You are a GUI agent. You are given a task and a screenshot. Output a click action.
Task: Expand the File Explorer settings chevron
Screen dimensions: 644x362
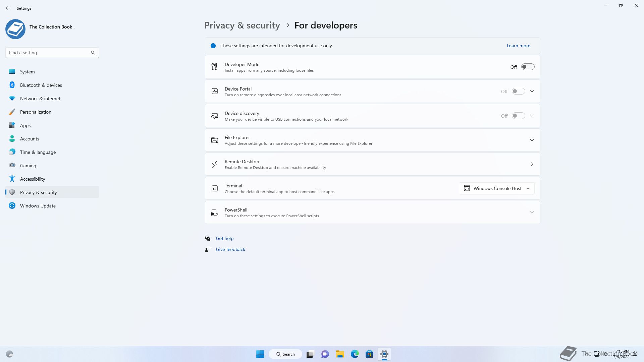pos(532,140)
